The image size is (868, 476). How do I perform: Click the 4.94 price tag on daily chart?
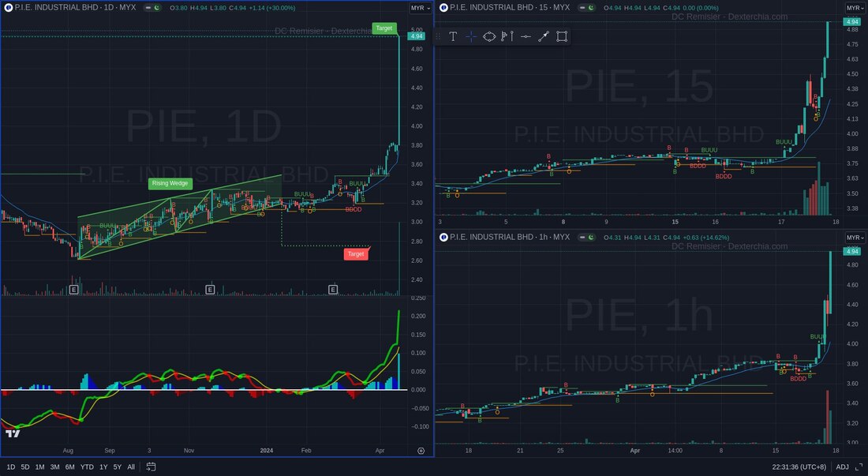click(416, 36)
